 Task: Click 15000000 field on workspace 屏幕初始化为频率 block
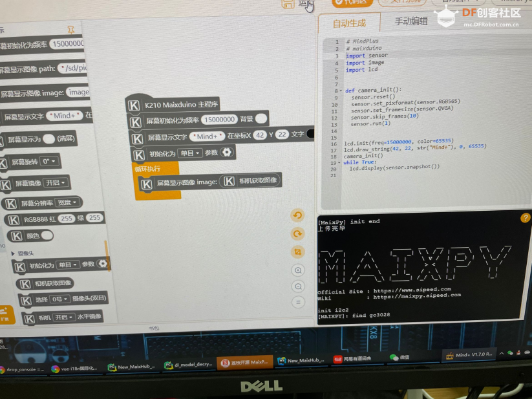point(219,120)
